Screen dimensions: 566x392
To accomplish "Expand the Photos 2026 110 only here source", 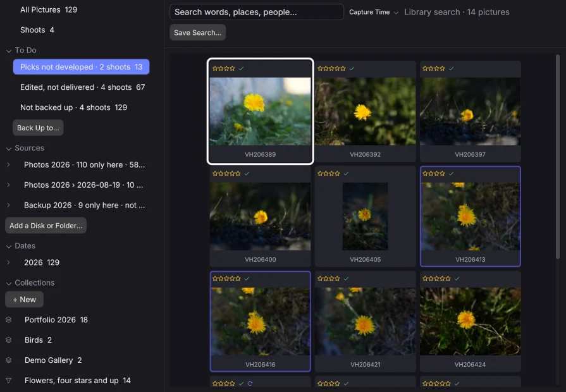I will pos(8,164).
